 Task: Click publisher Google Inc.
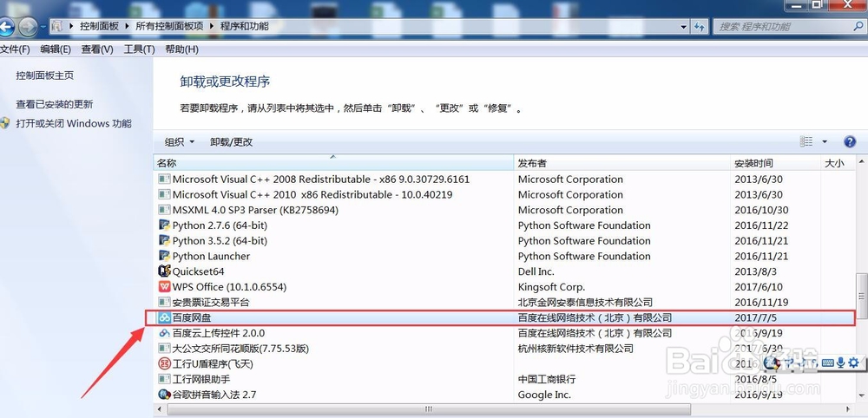[x=544, y=395]
